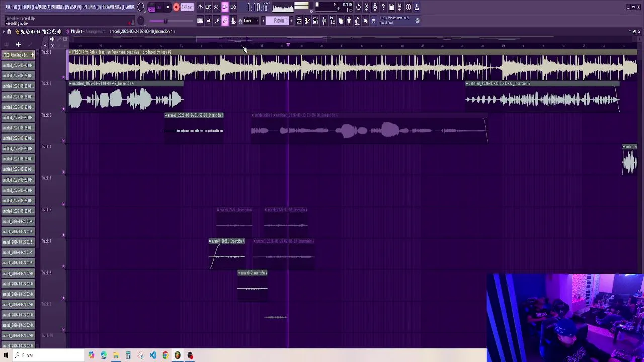The width and height of the screenshot is (644, 362).
Task: Select the Zoom magnifier tool in playlist toolbar
Action: [54, 31]
